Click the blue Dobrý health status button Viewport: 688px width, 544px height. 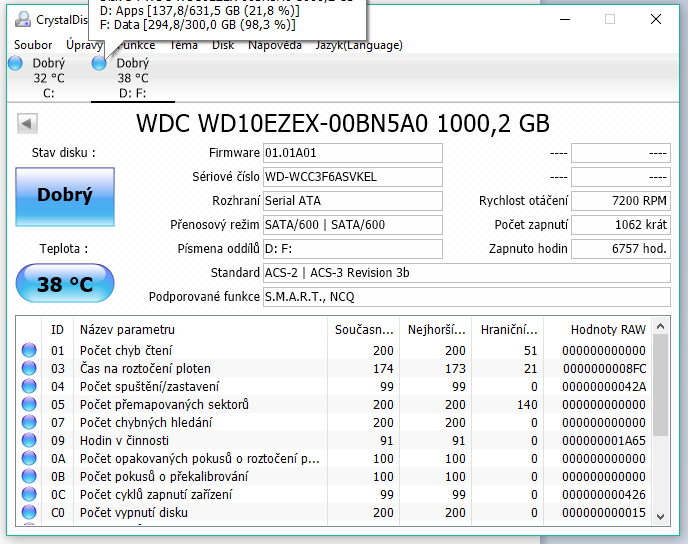tap(65, 195)
